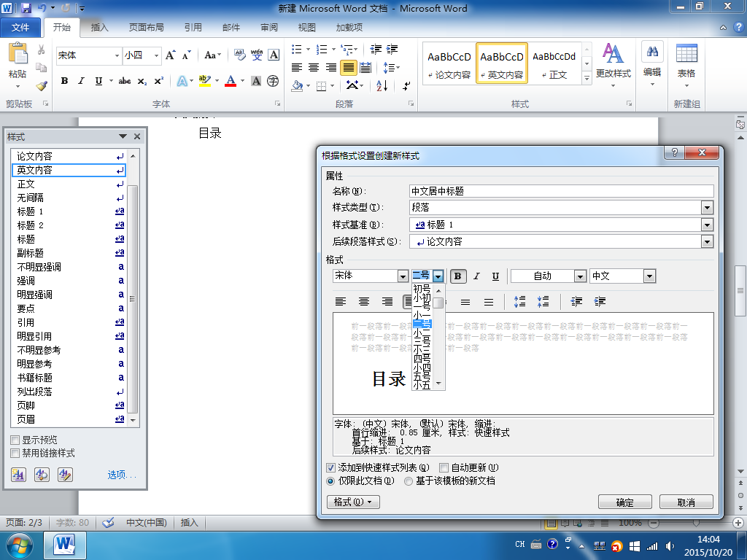Click the Clear Formatting icon

[239, 55]
